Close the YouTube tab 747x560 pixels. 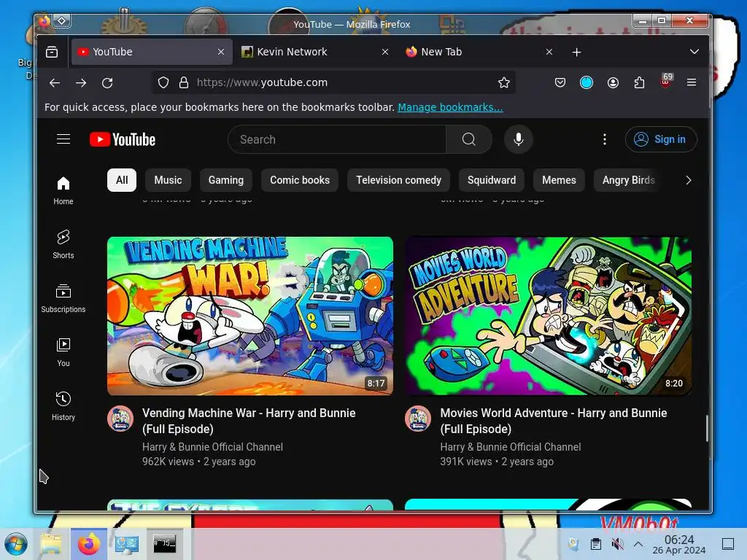220,52
